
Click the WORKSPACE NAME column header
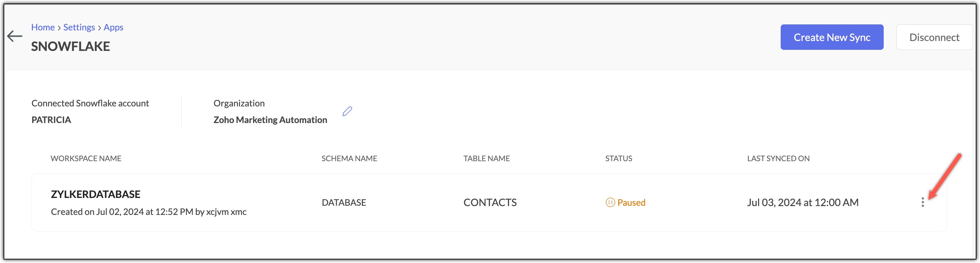click(x=86, y=158)
